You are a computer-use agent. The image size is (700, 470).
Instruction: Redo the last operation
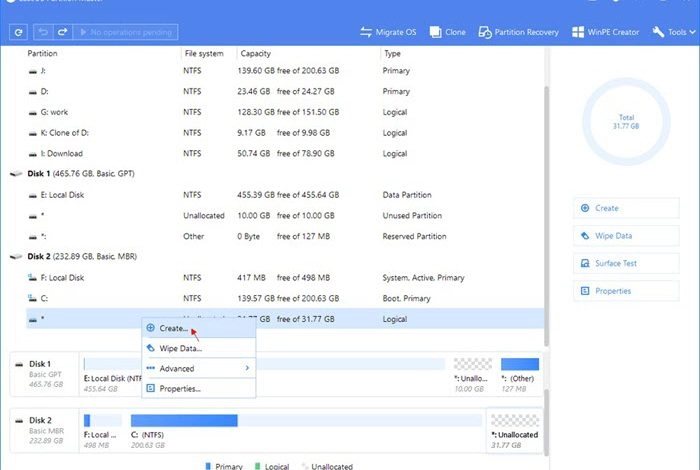click(62, 32)
